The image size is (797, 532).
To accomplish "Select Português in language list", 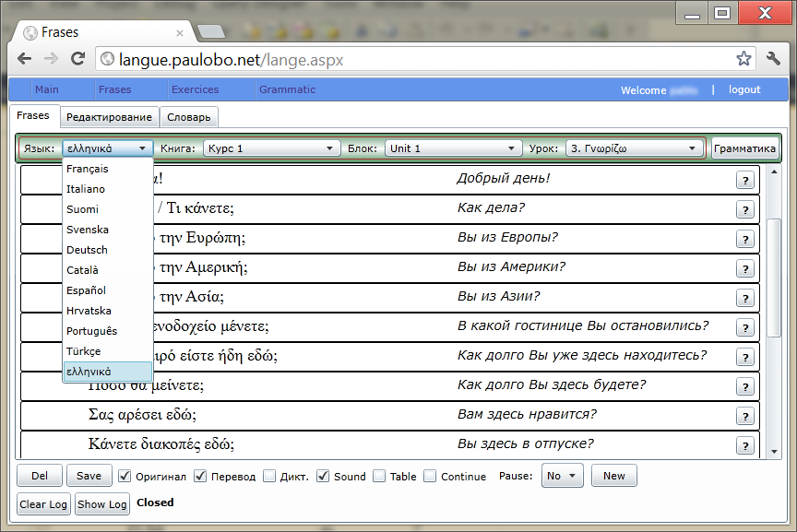I will tap(108, 331).
